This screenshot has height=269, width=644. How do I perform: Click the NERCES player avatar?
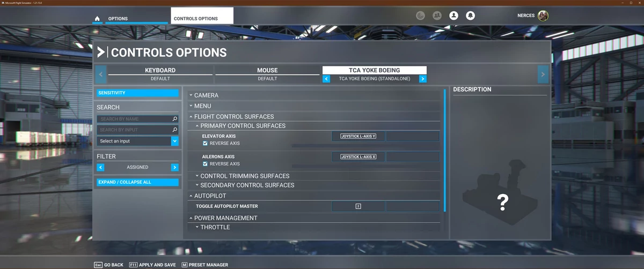(543, 16)
